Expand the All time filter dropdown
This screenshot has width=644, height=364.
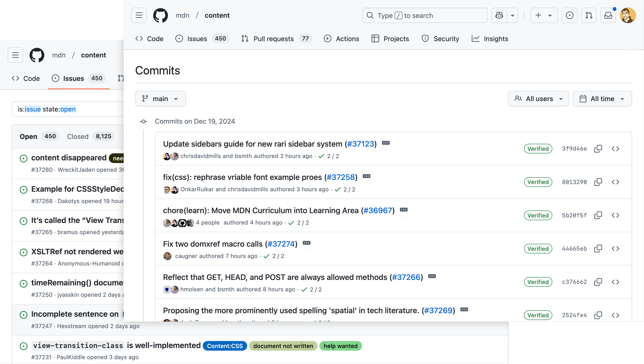click(603, 98)
